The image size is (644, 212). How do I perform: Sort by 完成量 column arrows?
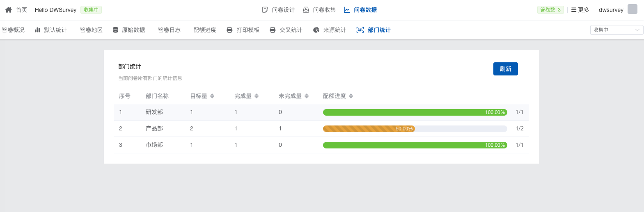(x=257, y=96)
